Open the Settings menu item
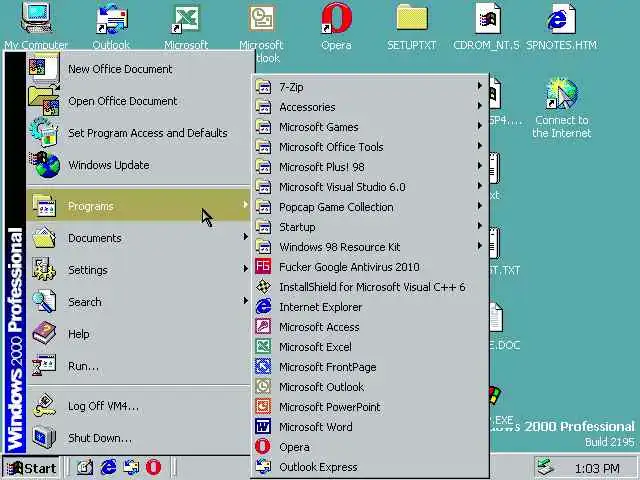Screen dimensions: 640x480 [x=139, y=269]
